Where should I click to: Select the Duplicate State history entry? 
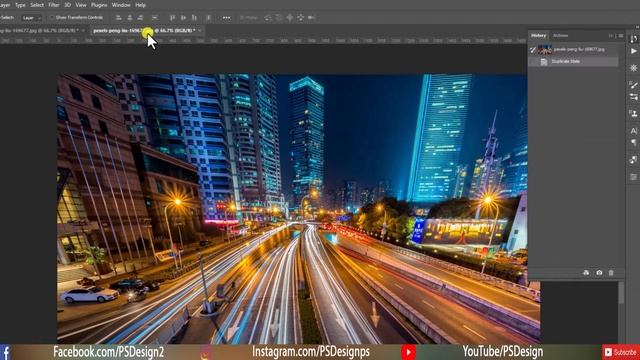coord(573,62)
